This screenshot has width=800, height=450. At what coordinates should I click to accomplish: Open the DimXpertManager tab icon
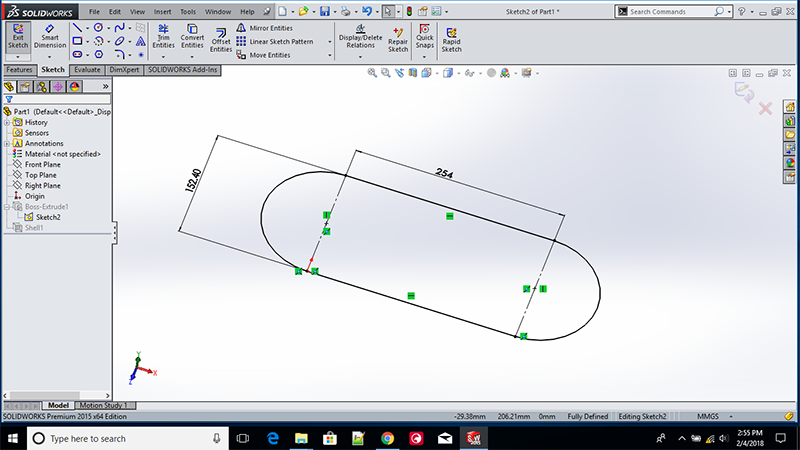click(58, 87)
